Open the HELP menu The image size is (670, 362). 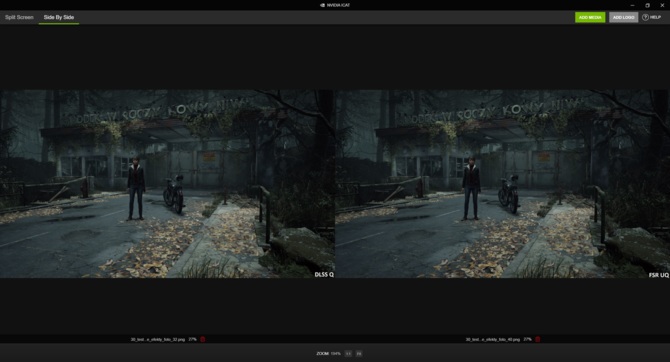652,17
